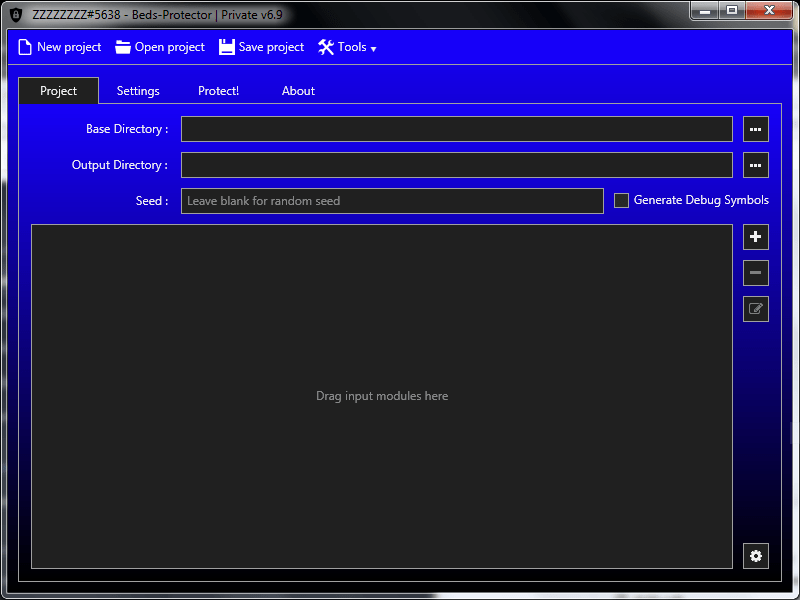Click the New project page icon
Image resolution: width=800 pixels, height=600 pixels.
point(25,47)
